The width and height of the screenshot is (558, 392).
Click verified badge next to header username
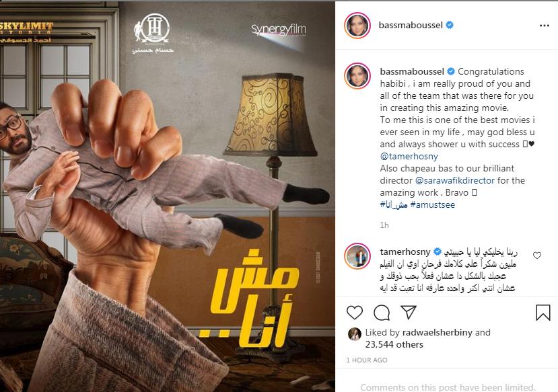(x=450, y=26)
